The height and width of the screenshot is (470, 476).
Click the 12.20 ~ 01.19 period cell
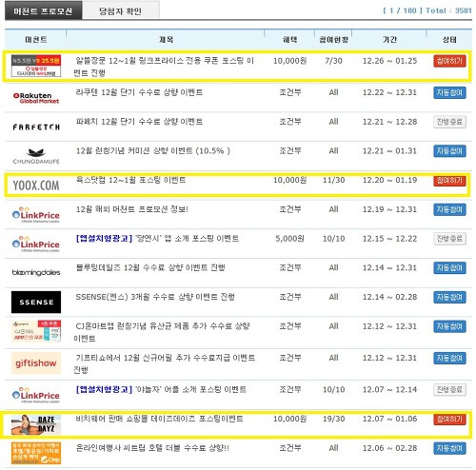tap(389, 180)
